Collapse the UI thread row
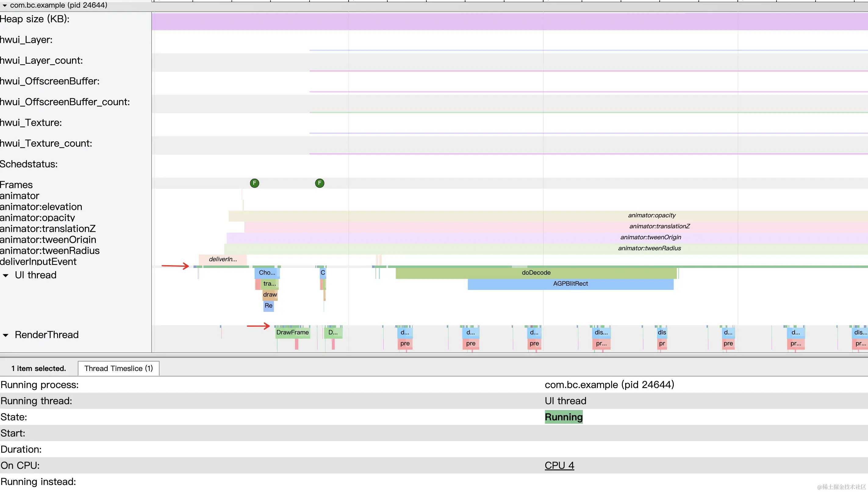Image resolution: width=868 pixels, height=492 pixels. [x=6, y=275]
